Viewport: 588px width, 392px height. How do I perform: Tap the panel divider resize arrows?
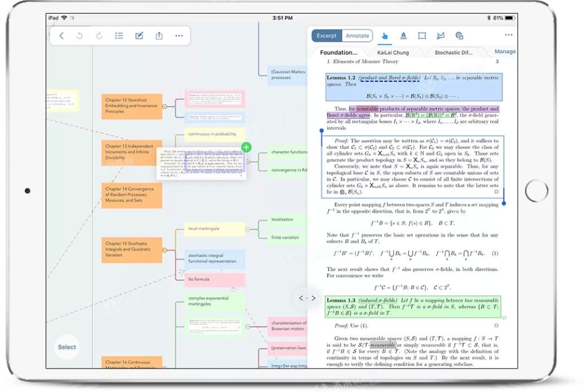point(307,298)
